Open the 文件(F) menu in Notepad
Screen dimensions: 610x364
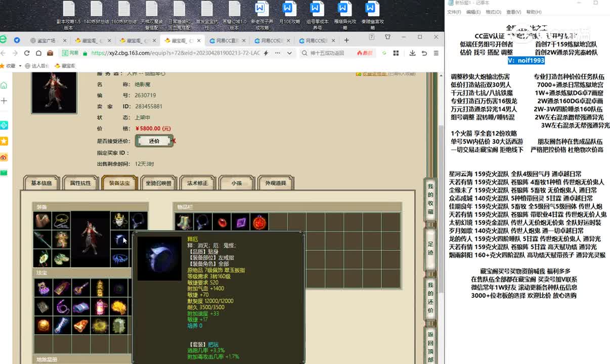(x=454, y=12)
